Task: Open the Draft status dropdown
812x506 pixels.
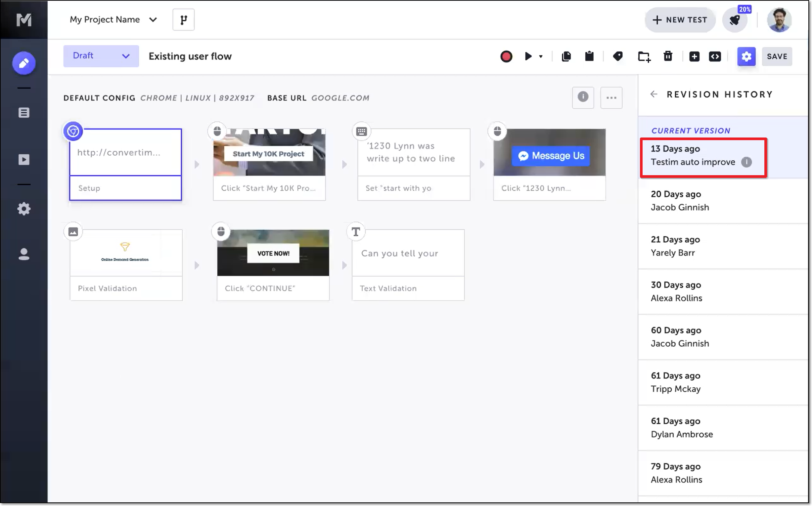Action: pos(101,56)
